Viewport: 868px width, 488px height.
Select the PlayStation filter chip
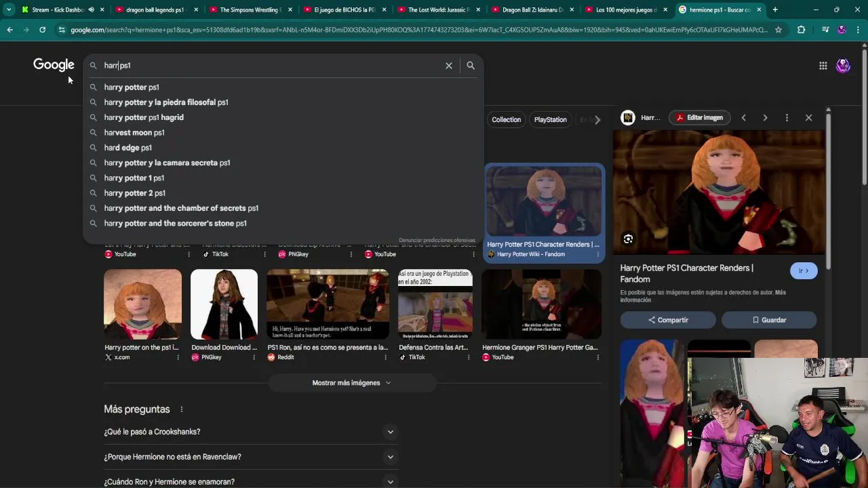[550, 120]
